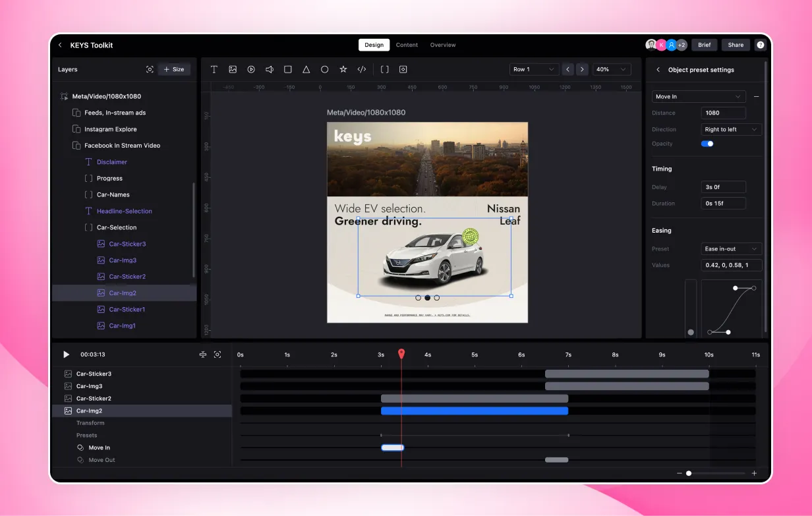Click the Duration input field

[x=724, y=203]
